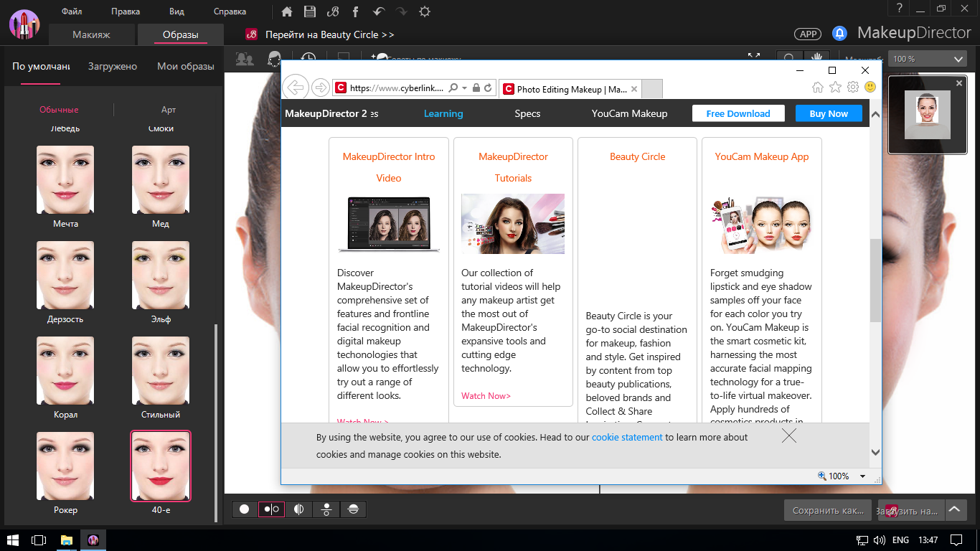Click the MakeupDirector lipstick logo
980x551 pixels.
24,24
